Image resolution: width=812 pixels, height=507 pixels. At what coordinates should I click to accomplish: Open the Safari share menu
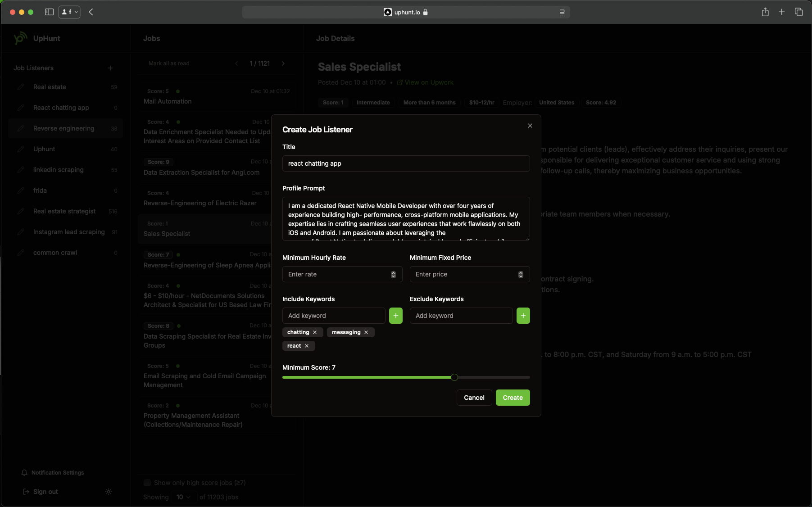pos(765,12)
